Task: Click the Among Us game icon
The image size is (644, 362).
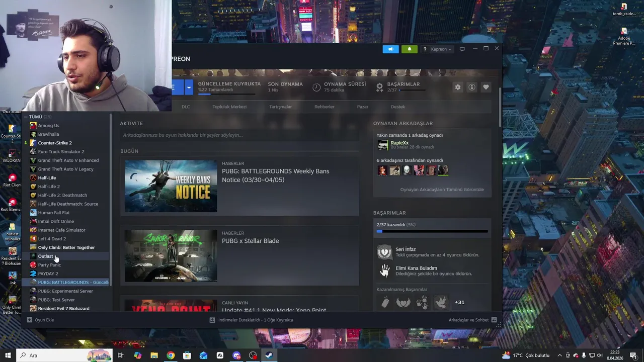Action: coord(33,125)
